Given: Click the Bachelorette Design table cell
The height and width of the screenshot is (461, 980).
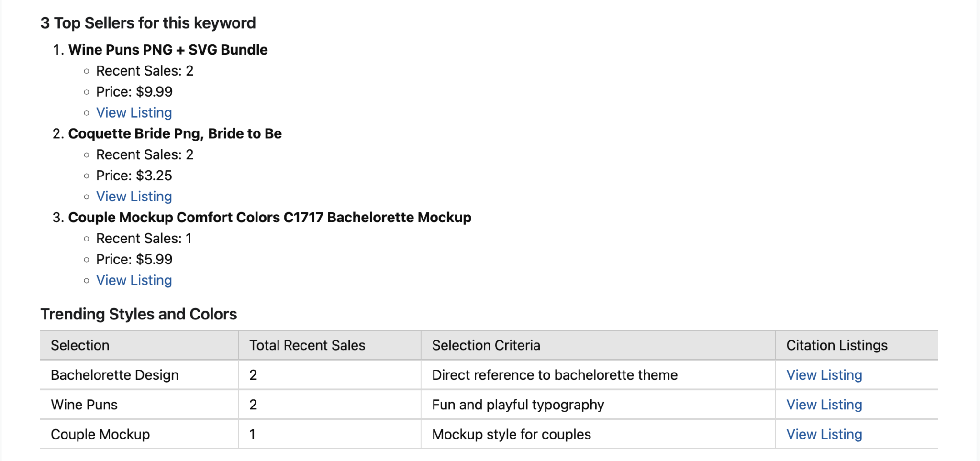Looking at the screenshot, I should (115, 375).
